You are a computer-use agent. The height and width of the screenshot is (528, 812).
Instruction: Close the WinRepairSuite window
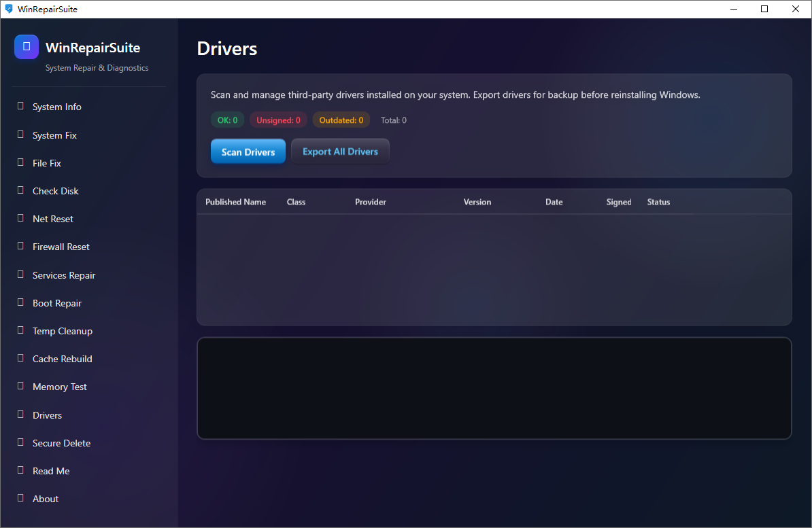[796, 9]
